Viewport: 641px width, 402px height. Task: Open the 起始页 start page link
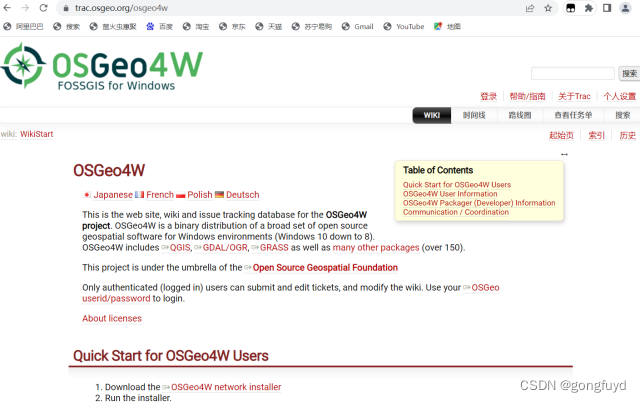(561, 135)
